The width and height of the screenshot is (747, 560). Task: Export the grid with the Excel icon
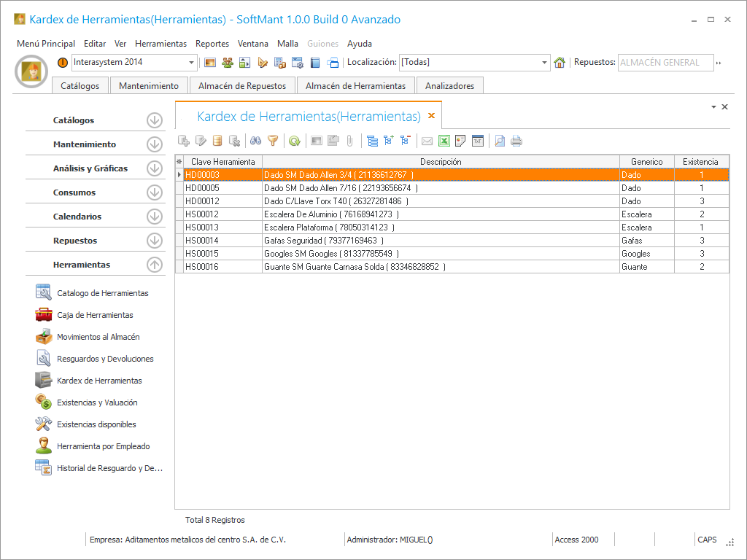point(444,141)
